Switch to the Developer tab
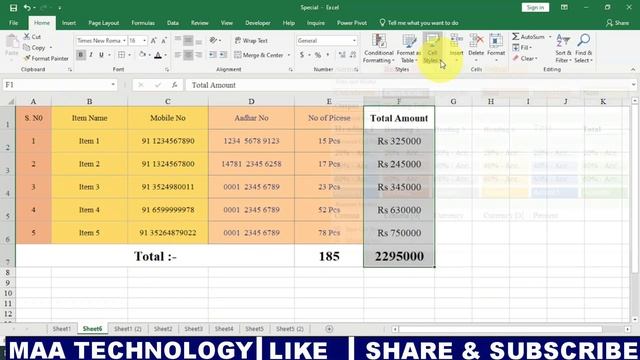The height and width of the screenshot is (360, 640). coord(258,23)
